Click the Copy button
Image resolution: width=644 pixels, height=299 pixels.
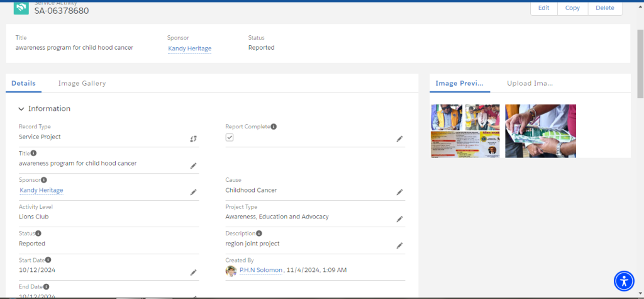[572, 8]
